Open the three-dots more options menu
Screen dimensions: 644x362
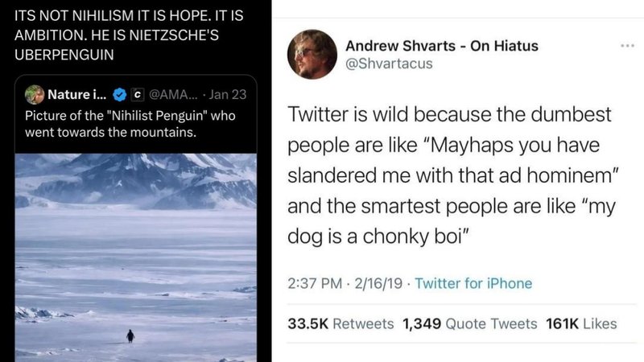(x=627, y=45)
